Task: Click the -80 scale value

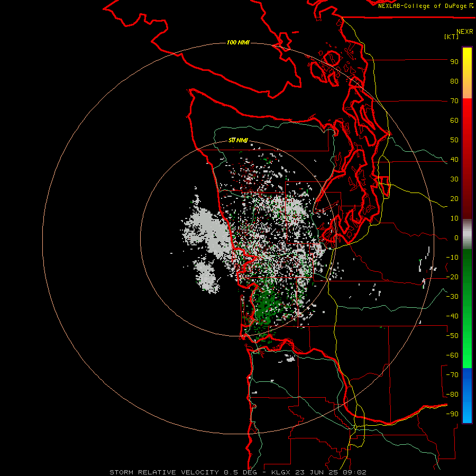Action: click(x=452, y=395)
